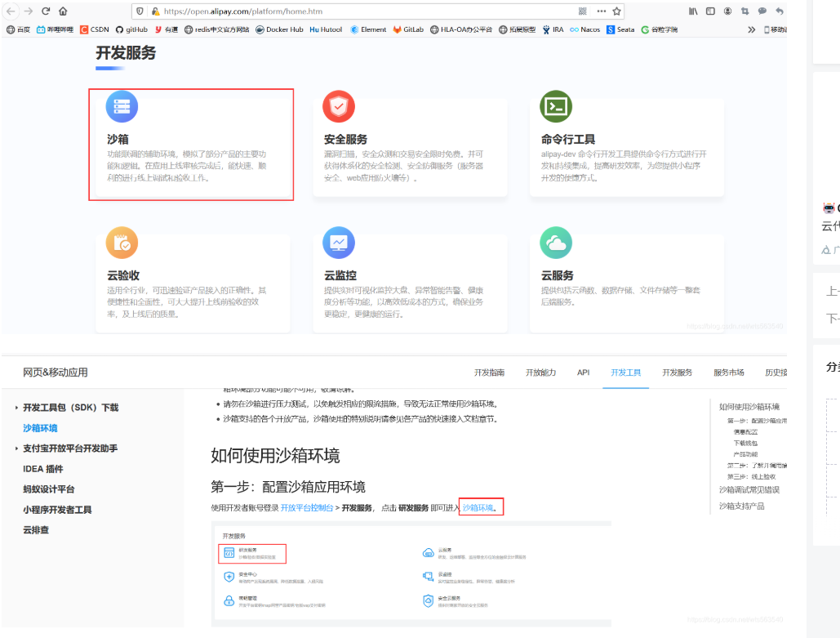Click the 安全云服务 shield icon in embedded image

pyautogui.click(x=428, y=601)
